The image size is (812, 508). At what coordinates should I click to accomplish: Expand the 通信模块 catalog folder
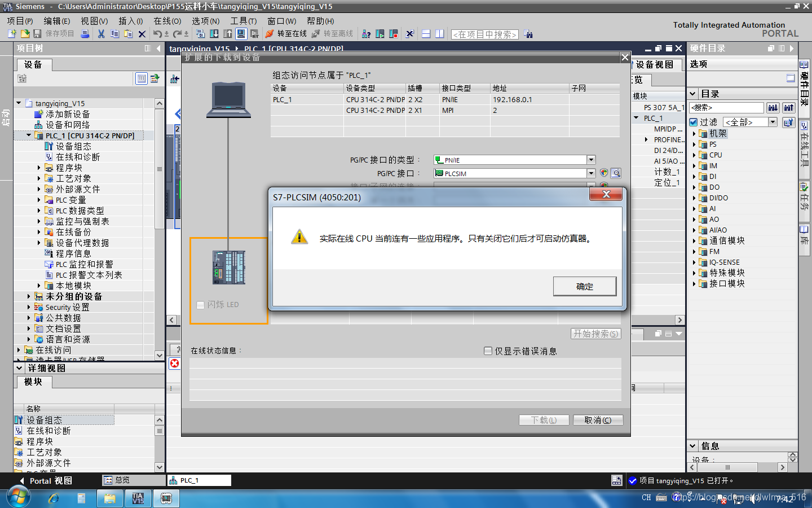pyautogui.click(x=694, y=240)
